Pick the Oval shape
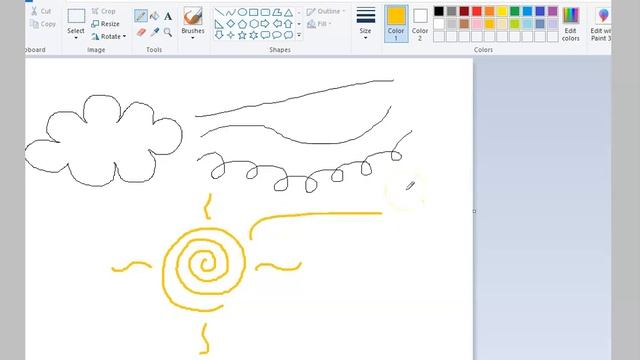 click(242, 12)
